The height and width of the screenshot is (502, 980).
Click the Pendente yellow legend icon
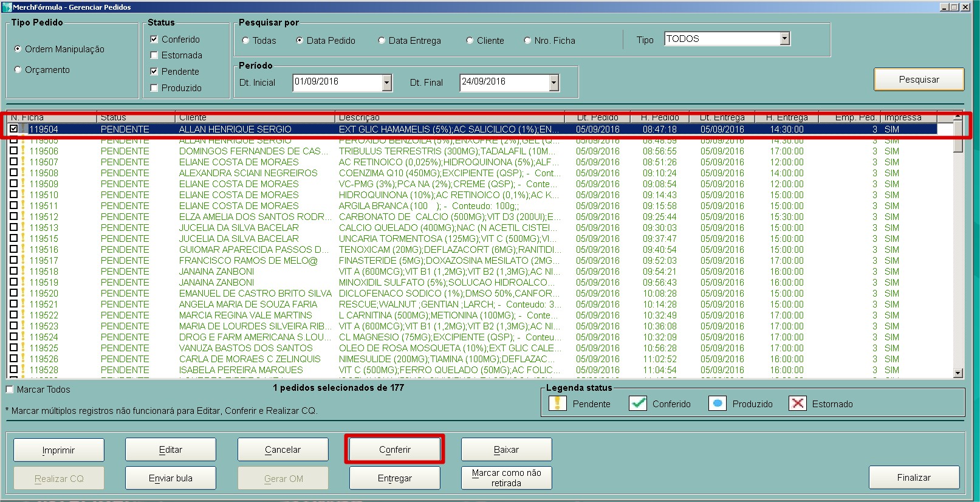(x=557, y=404)
